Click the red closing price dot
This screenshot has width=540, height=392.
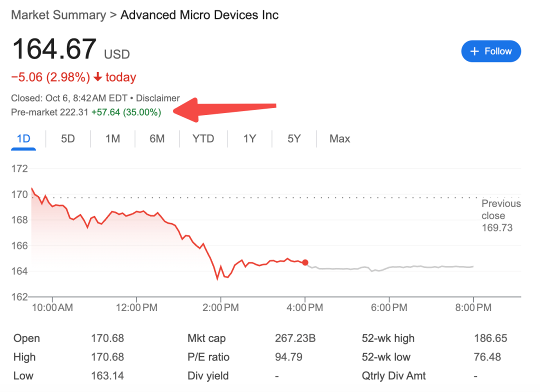click(305, 262)
